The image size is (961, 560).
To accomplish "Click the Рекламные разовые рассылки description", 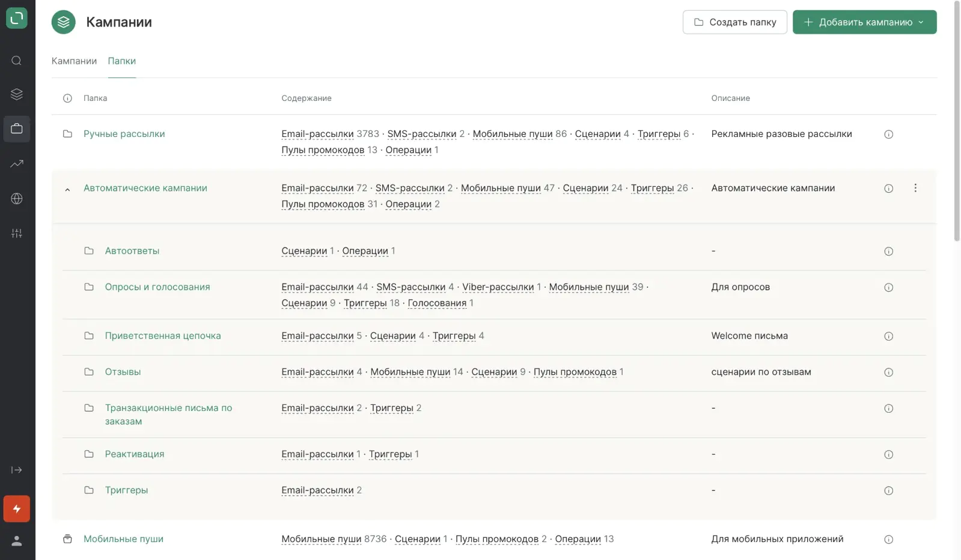I will coord(781,134).
